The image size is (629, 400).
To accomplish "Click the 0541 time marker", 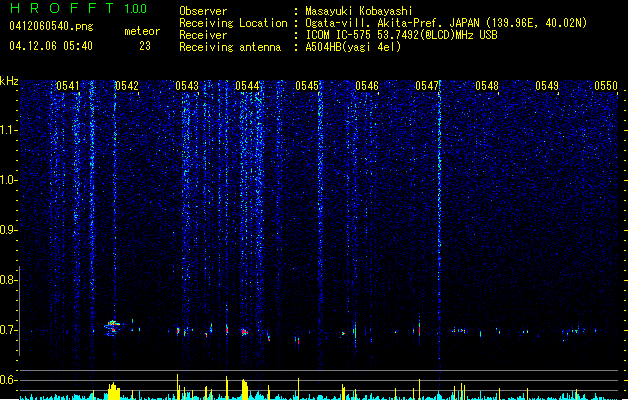I will click(x=67, y=85).
